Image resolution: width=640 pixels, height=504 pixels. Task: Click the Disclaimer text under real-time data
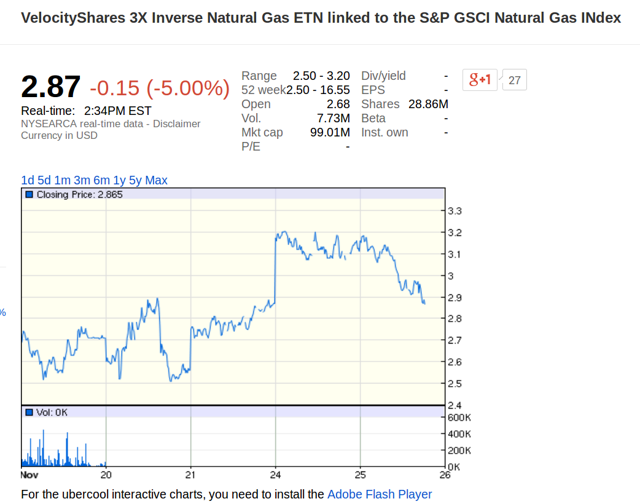tap(176, 124)
